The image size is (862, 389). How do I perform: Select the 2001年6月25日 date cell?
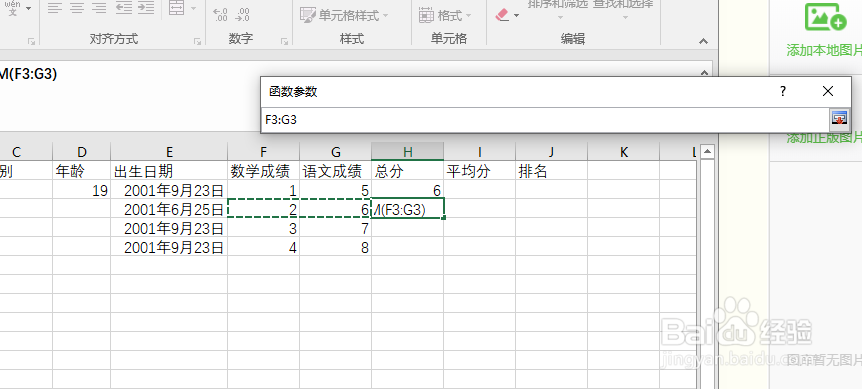[169, 209]
